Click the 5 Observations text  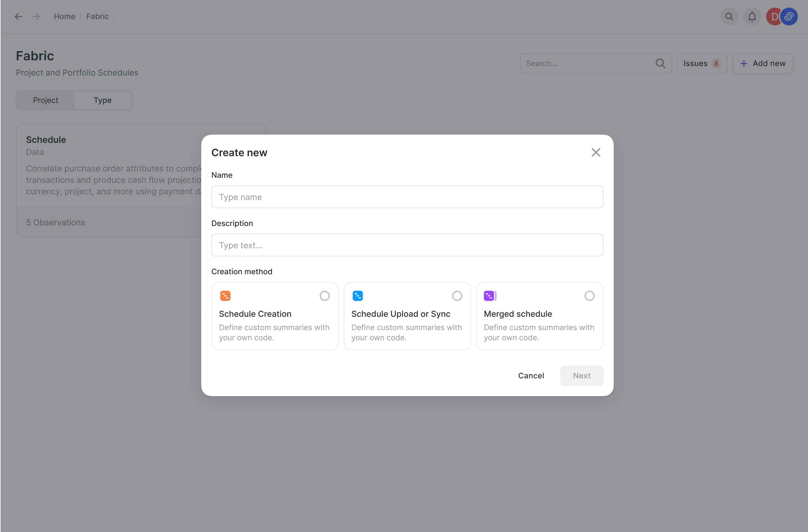[56, 223]
